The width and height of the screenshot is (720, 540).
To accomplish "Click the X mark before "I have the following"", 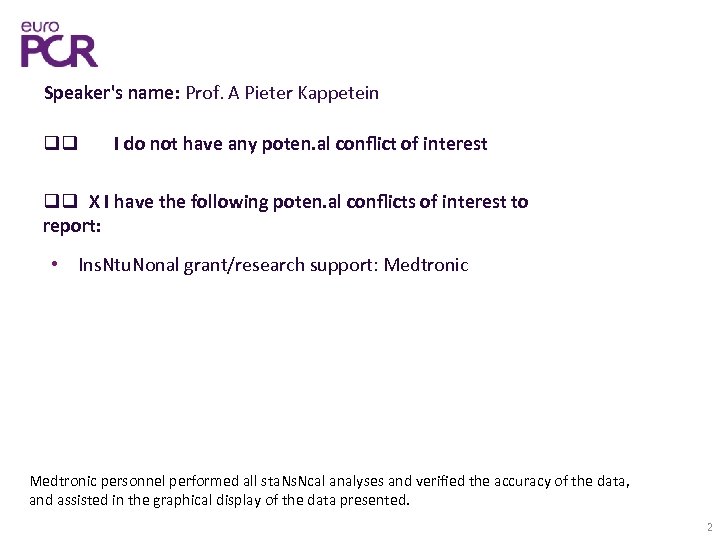I will pyautogui.click(x=93, y=202).
